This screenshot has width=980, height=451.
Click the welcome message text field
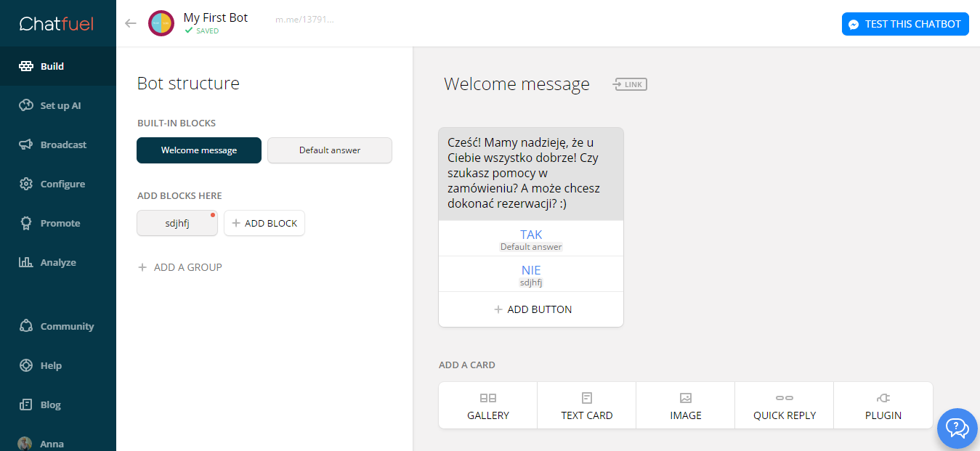point(531,174)
